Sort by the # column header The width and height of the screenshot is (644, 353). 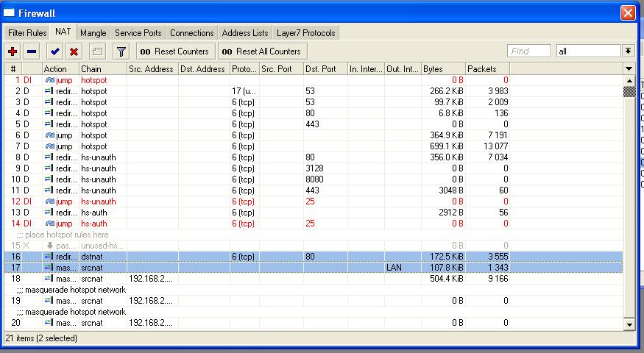(x=13, y=68)
